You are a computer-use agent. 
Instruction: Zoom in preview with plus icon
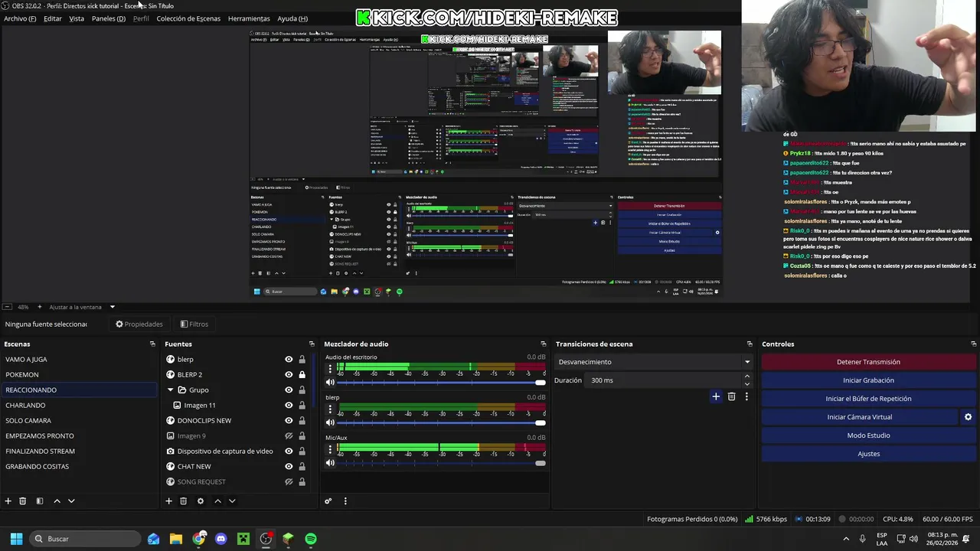coord(40,307)
